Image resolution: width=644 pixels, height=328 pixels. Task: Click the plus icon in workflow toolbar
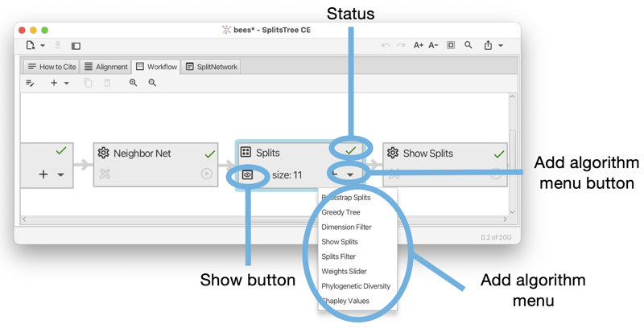tap(54, 83)
